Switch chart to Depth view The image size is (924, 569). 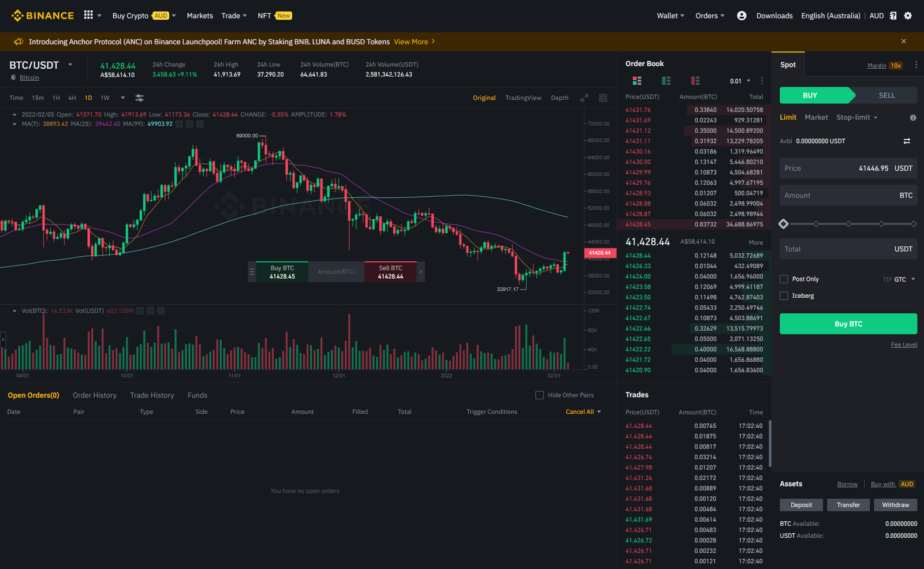[560, 98]
